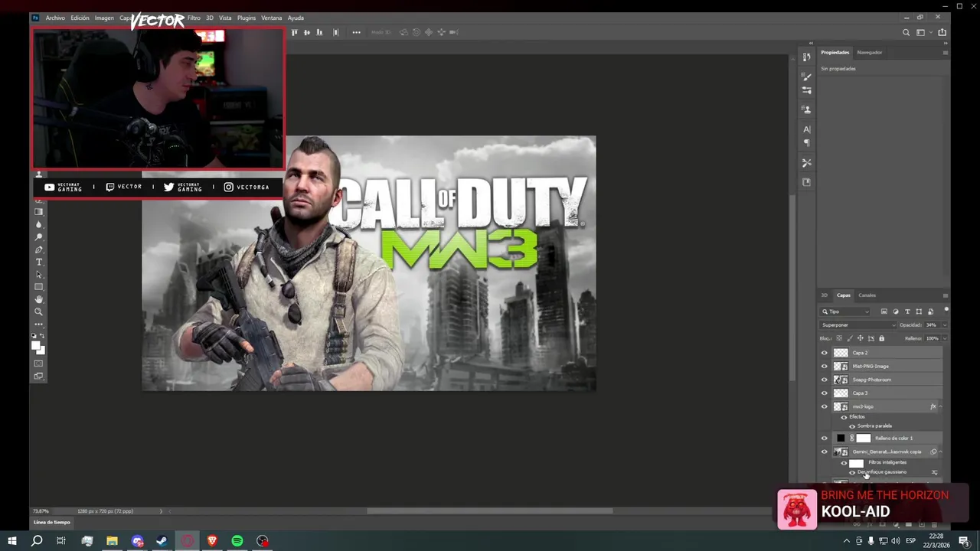Open Steam from the taskbar
Image resolution: width=980 pixels, height=551 pixels.
[x=162, y=541]
